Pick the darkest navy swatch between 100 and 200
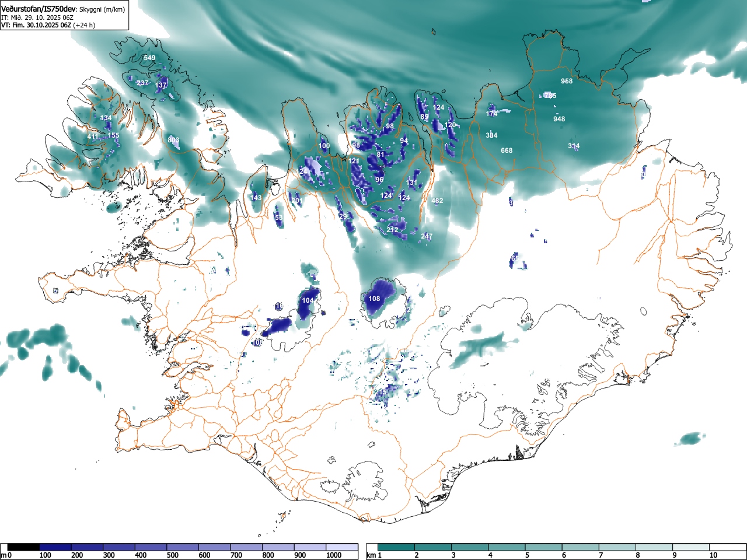The image size is (747, 560). click(55, 547)
